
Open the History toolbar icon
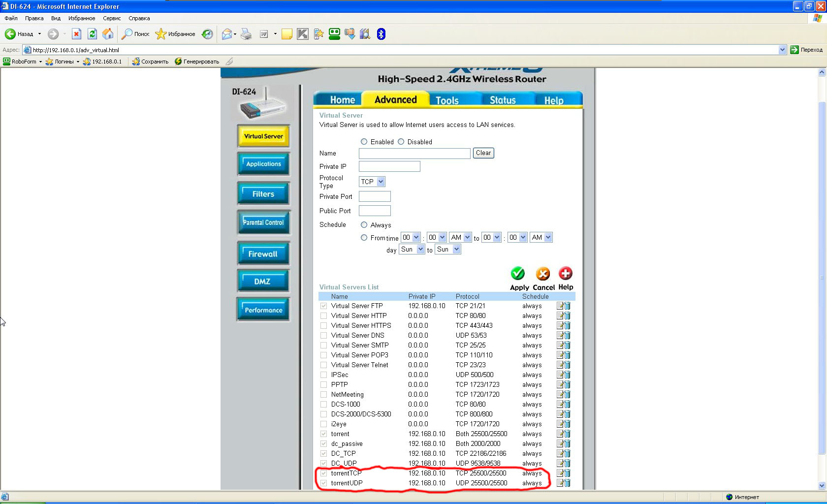pyautogui.click(x=207, y=34)
